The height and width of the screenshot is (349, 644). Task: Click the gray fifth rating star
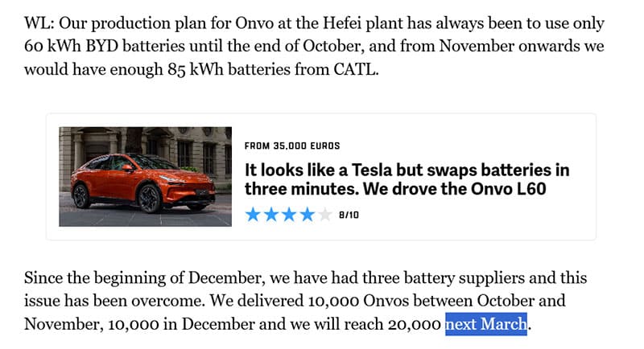point(324,215)
